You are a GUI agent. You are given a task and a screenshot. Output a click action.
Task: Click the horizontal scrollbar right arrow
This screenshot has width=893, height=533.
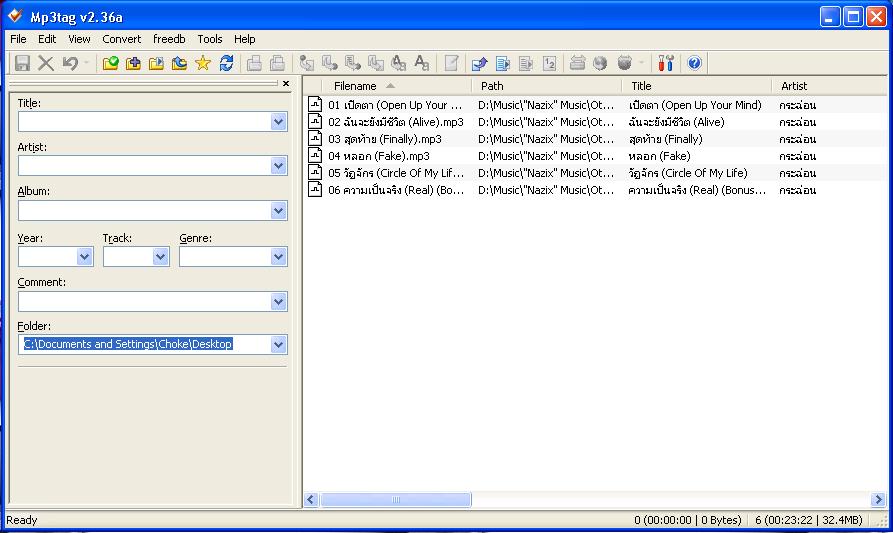point(878,499)
